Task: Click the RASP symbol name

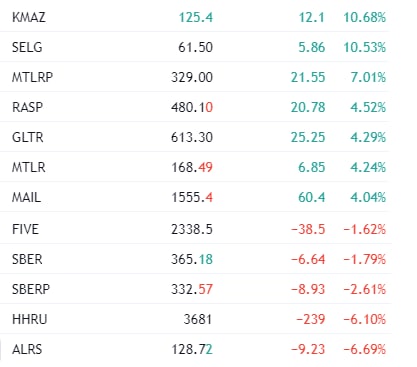Action: point(27,107)
